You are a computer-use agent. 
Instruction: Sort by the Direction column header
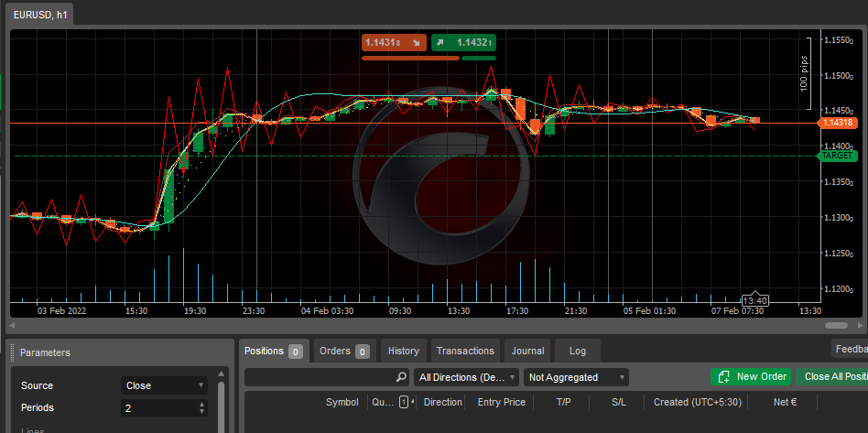tap(442, 402)
